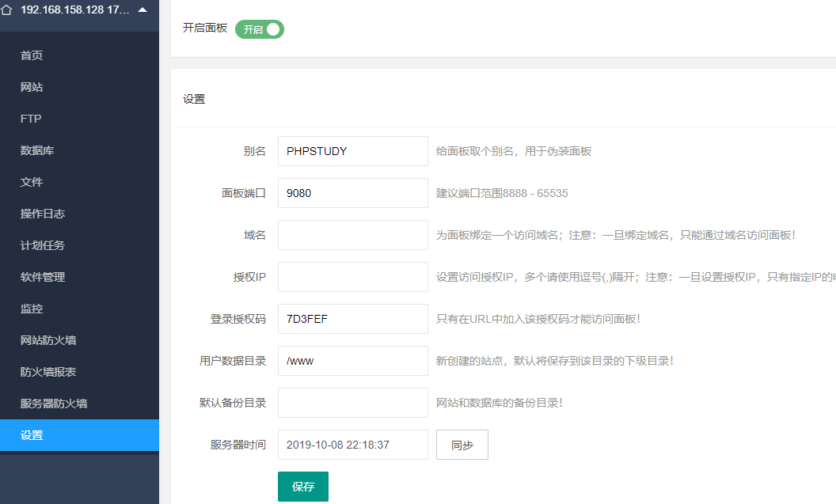Image resolution: width=836 pixels, height=504 pixels.
Task: Click the empty 域名 input field
Action: [352, 235]
